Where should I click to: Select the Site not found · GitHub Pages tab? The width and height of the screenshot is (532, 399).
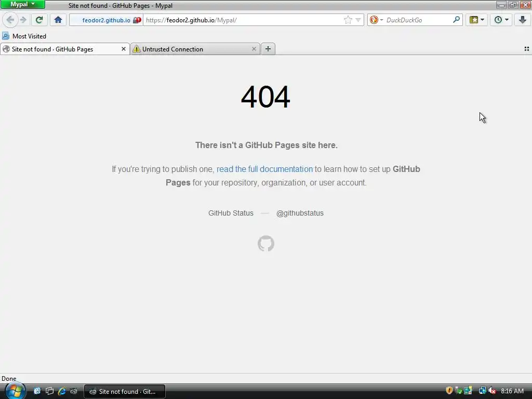(x=65, y=49)
